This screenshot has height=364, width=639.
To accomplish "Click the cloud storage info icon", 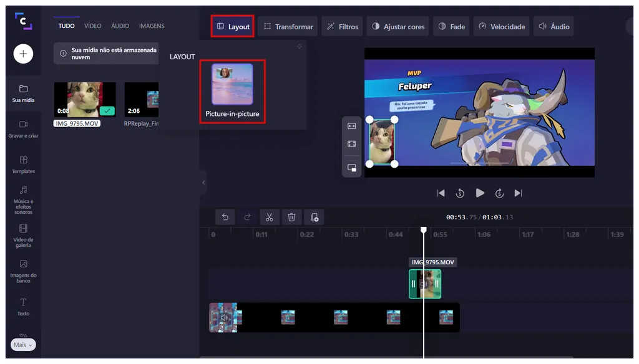I will point(63,54).
